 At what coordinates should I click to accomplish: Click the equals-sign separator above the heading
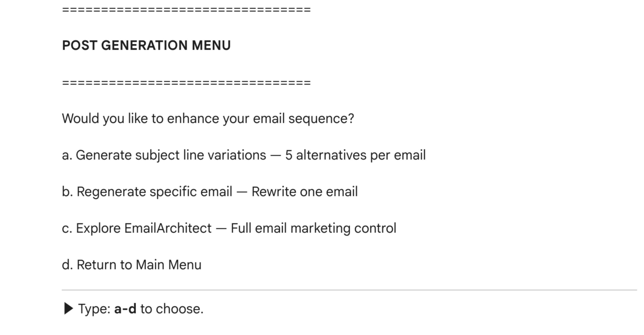click(x=186, y=10)
